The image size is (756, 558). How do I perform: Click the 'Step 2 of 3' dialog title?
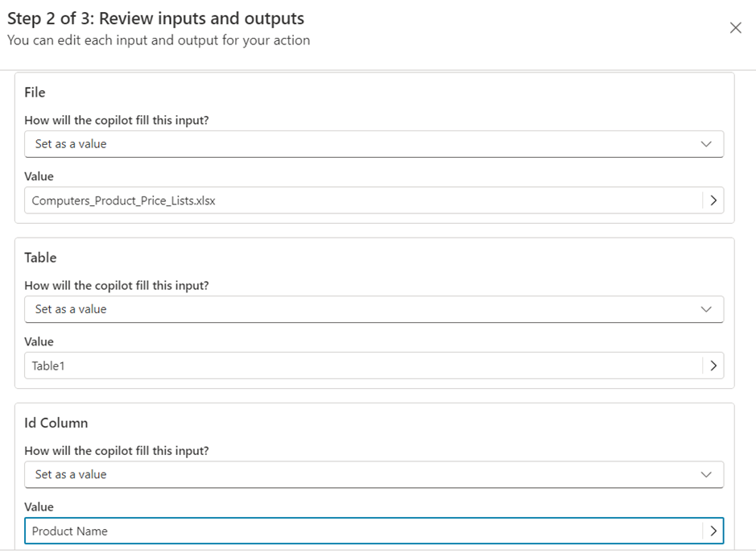click(x=155, y=19)
